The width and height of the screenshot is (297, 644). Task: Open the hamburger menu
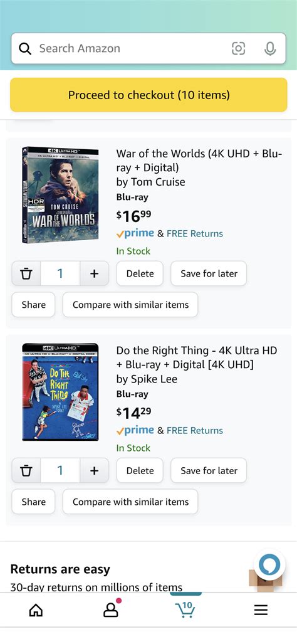point(261,610)
